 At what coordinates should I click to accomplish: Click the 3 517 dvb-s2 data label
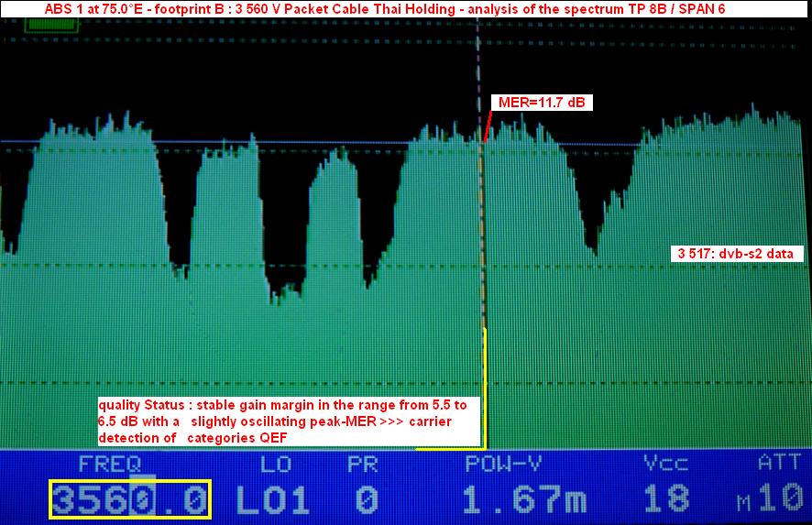pos(734,254)
